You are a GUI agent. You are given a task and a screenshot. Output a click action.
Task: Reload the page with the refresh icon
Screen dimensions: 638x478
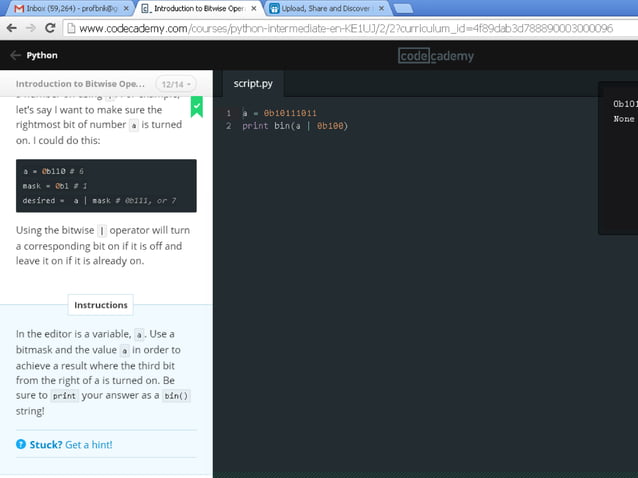coord(50,28)
